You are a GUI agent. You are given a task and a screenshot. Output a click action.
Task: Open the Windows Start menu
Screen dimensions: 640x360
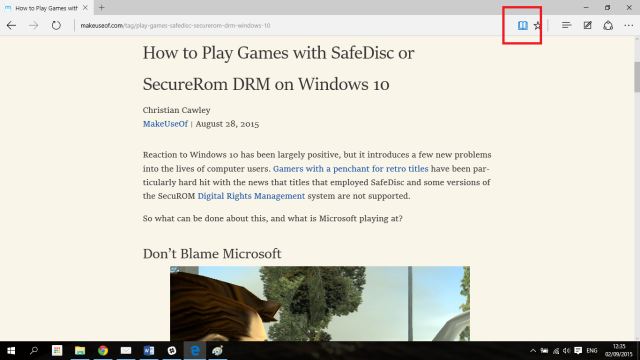[11, 351]
